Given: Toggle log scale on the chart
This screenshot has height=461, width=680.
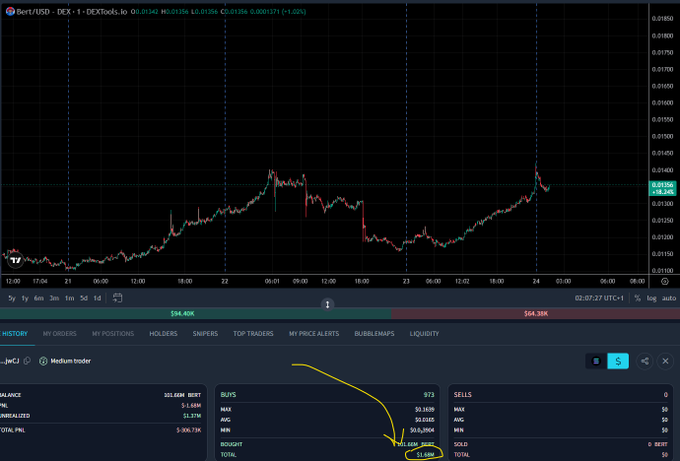Looking at the screenshot, I should point(651,298).
